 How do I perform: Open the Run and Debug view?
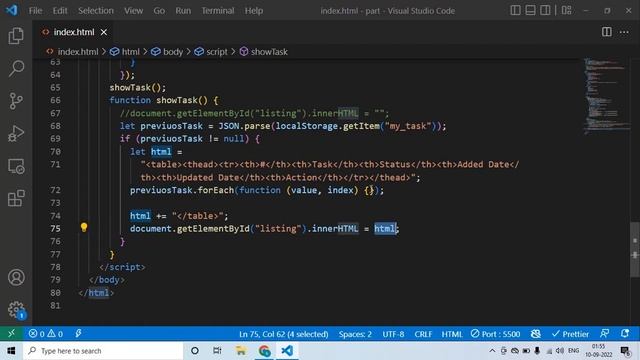point(16,133)
